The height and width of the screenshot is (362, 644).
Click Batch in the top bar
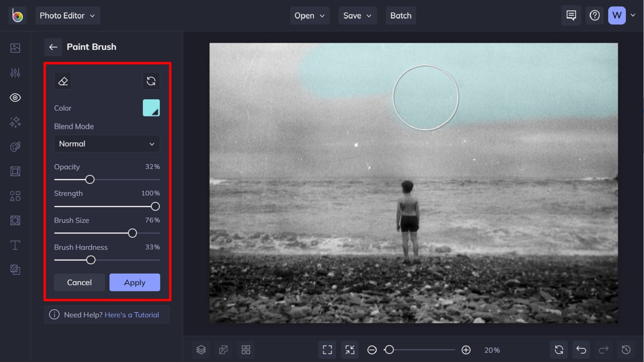400,15
